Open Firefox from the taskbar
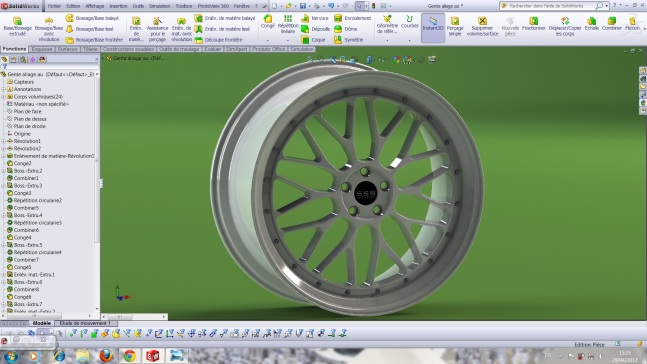This screenshot has height=364, width=647. [106, 355]
